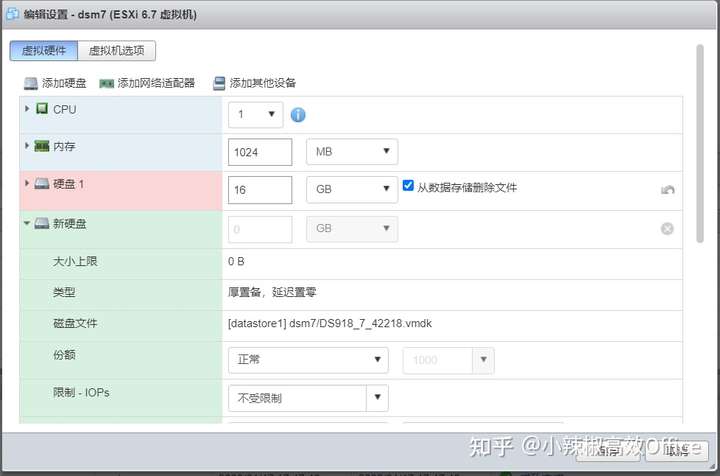
Task: Click the memory size field 1024
Action: coord(260,152)
